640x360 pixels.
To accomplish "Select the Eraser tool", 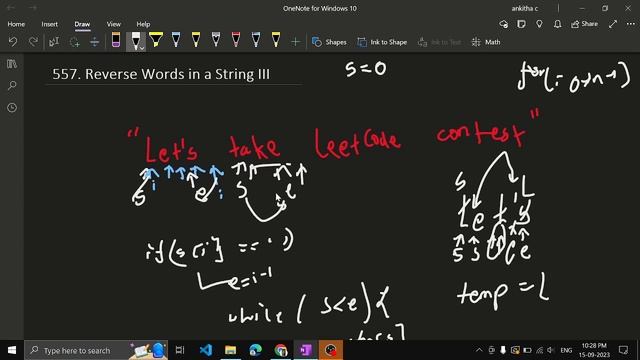I will [x=116, y=40].
